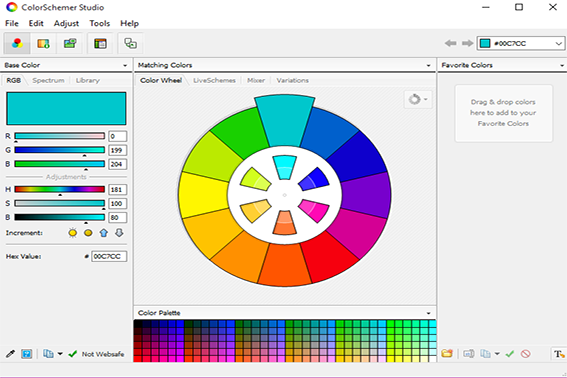This screenshot has width=567, height=378.
Task: Open the color wheel rotation options button
Action: click(x=418, y=99)
